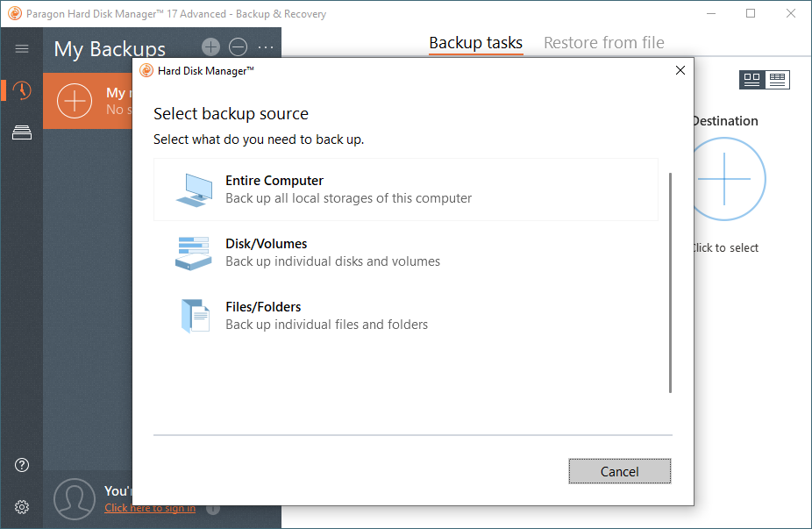Viewport: 812px width, 529px height.
Task: Click the user avatar icon
Action: click(x=75, y=499)
